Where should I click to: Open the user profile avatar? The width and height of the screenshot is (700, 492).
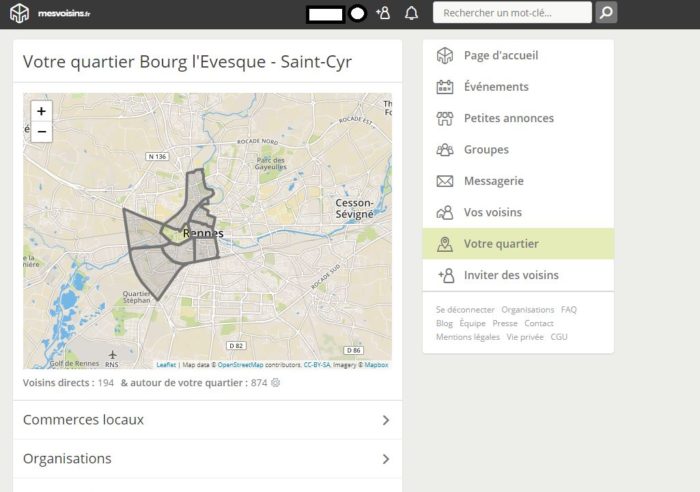tap(357, 13)
